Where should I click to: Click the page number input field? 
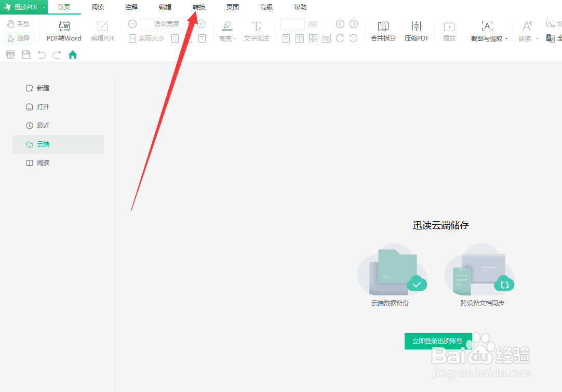[x=292, y=24]
